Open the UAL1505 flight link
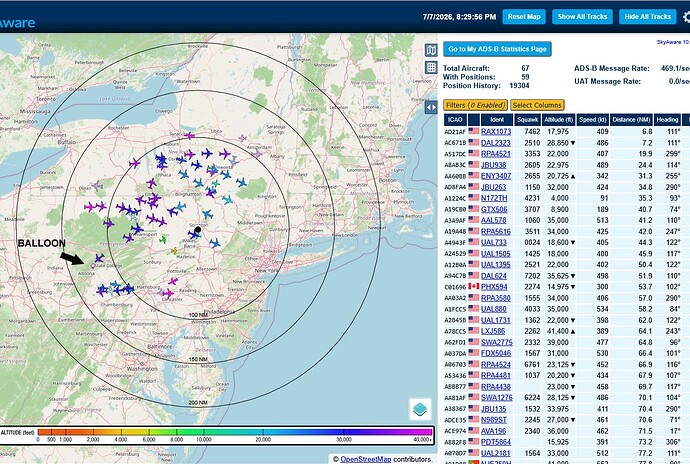 coord(495,254)
